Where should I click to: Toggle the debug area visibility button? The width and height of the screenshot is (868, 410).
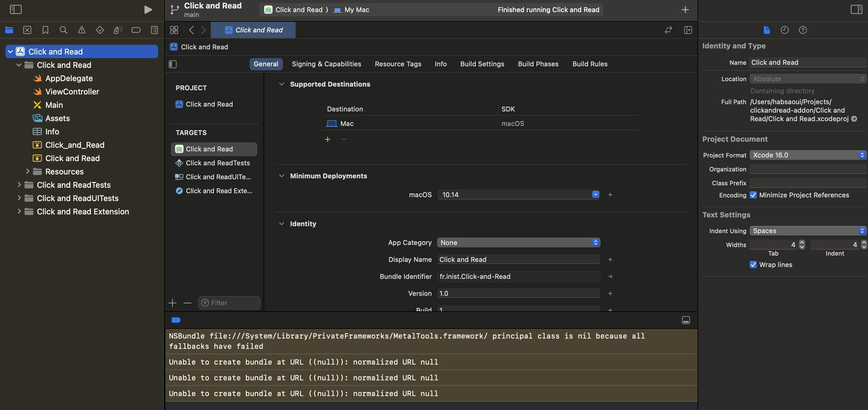[x=686, y=320]
